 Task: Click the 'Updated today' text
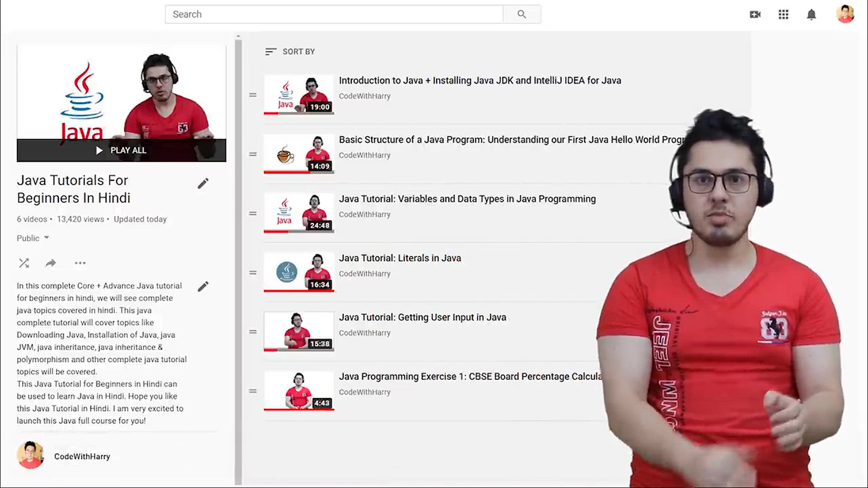click(x=140, y=219)
